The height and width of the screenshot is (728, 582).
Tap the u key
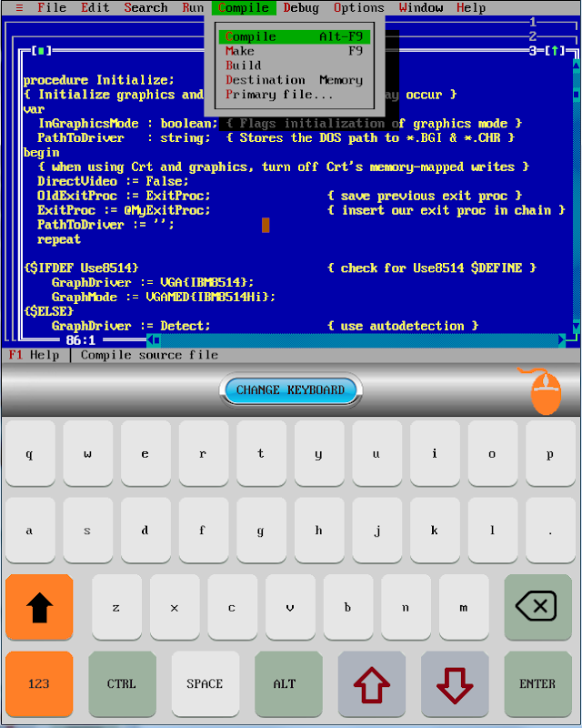[x=376, y=453]
